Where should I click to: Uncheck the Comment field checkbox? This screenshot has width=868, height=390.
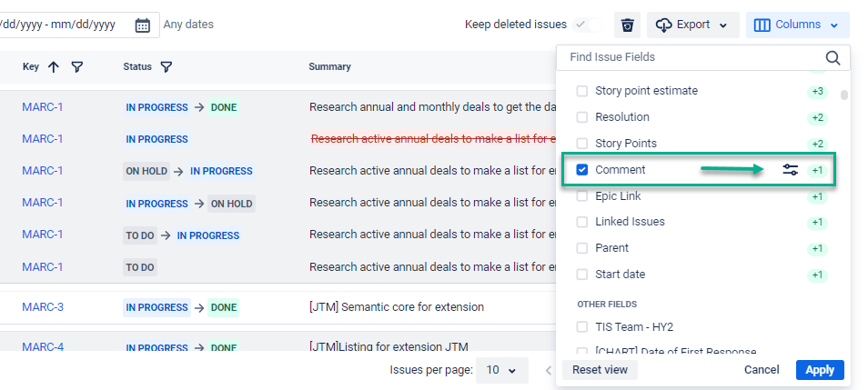[x=582, y=170]
